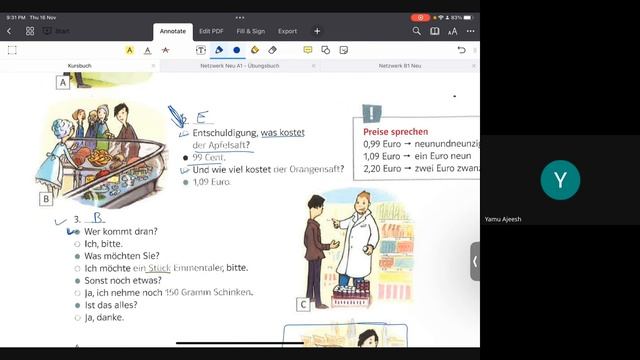Undo the last annotation
This screenshot has width=640, height=360.
coord(461,50)
